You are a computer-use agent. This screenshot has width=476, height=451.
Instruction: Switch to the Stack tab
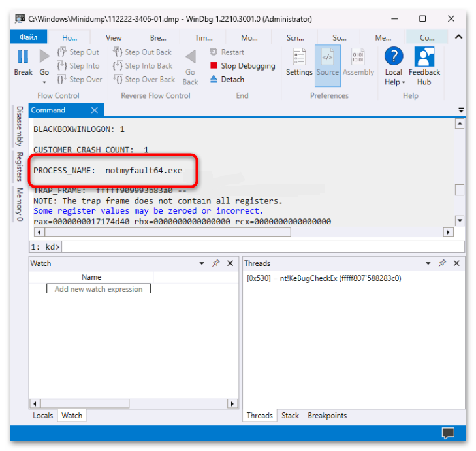pos(290,416)
